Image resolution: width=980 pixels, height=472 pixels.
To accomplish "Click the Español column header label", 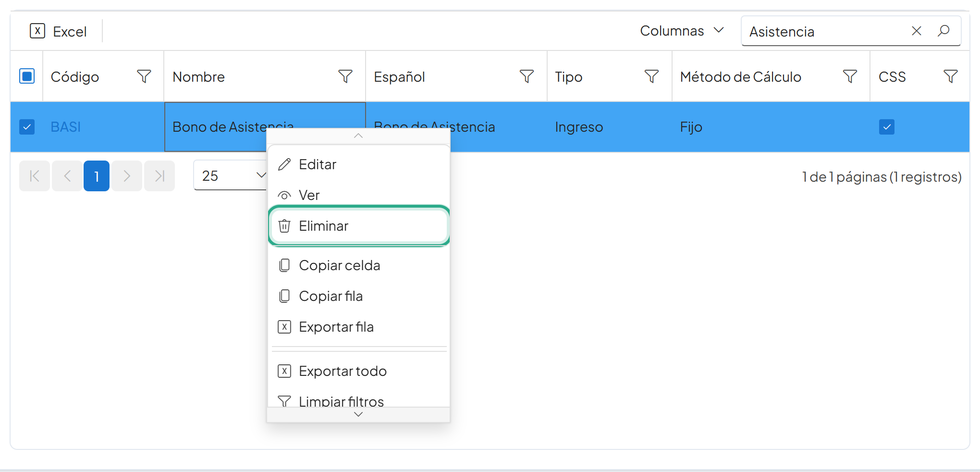I will coord(399,77).
